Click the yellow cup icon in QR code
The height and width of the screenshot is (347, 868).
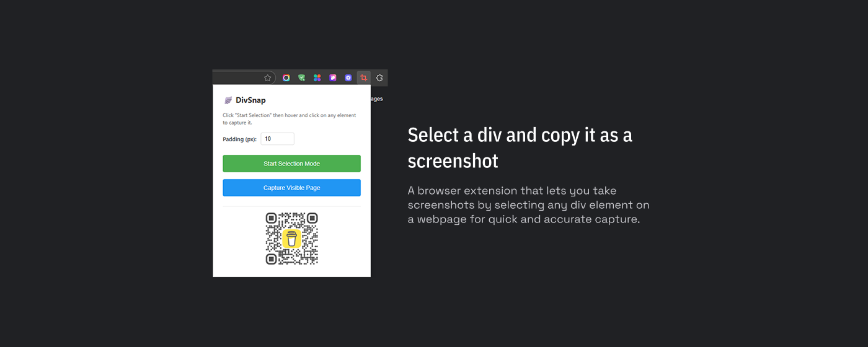coord(291,239)
